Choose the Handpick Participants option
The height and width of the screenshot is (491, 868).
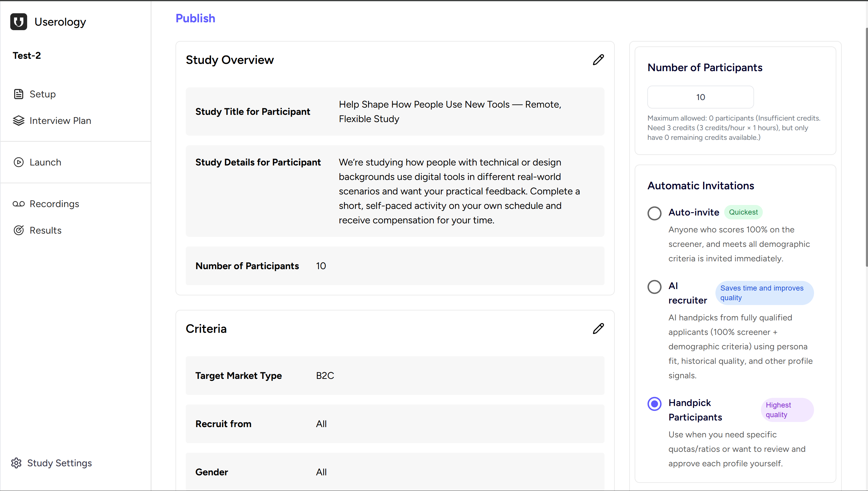[654, 403]
